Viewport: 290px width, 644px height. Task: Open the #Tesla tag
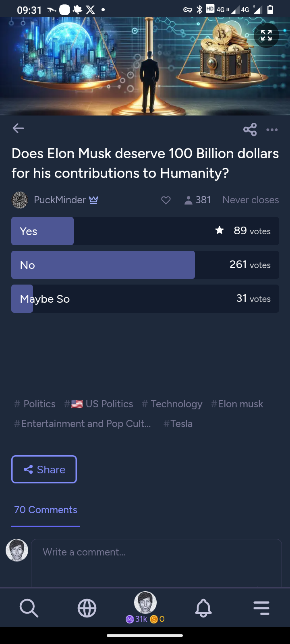pyautogui.click(x=178, y=424)
